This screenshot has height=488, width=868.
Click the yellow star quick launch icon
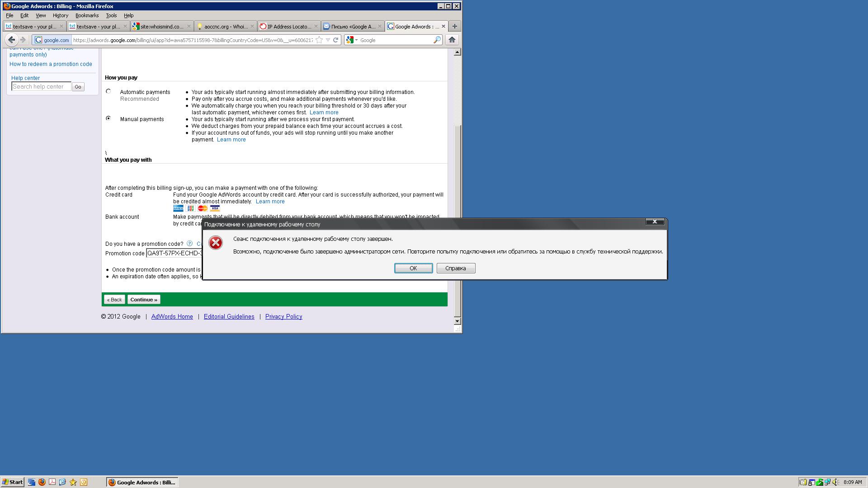pyautogui.click(x=73, y=482)
